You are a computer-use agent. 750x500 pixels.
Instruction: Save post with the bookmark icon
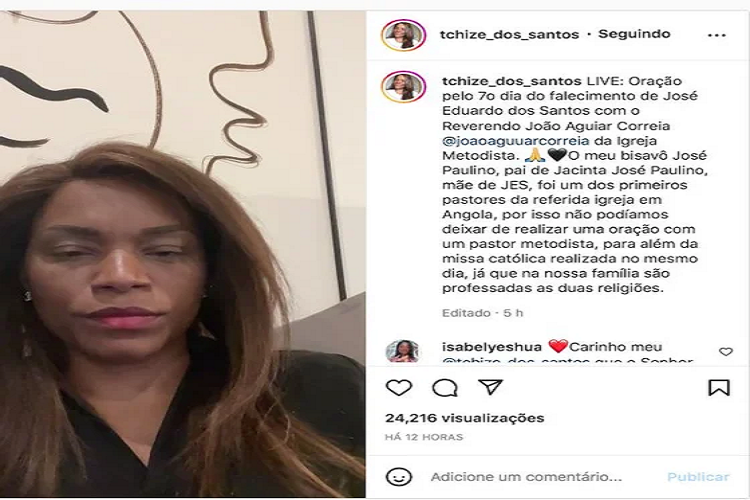pos(718,388)
